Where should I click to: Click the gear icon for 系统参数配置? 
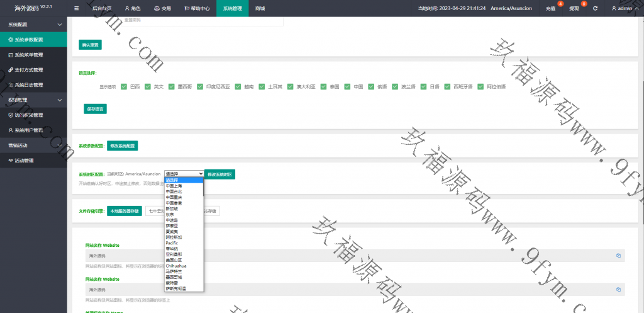click(x=11, y=40)
